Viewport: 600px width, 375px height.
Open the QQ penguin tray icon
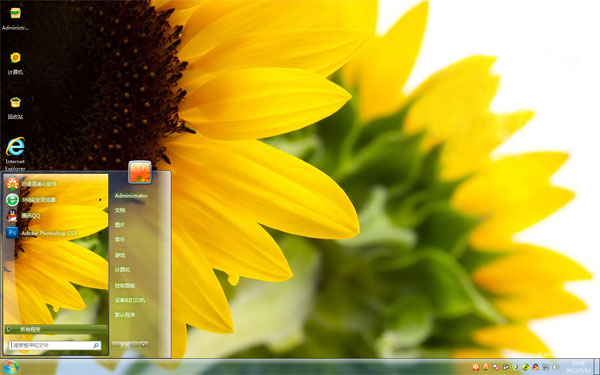point(535,367)
